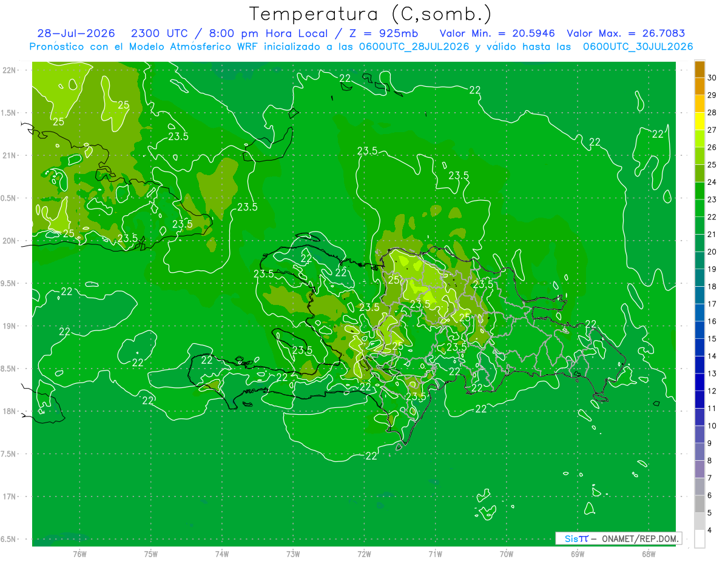Pick the green colorbar swatch between 22 and 23

tap(699, 209)
